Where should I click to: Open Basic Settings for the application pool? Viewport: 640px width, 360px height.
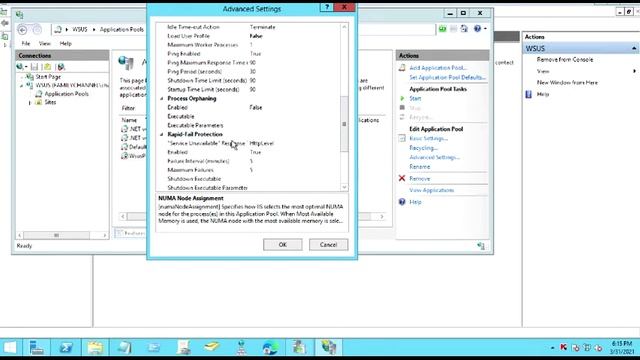tap(429, 138)
